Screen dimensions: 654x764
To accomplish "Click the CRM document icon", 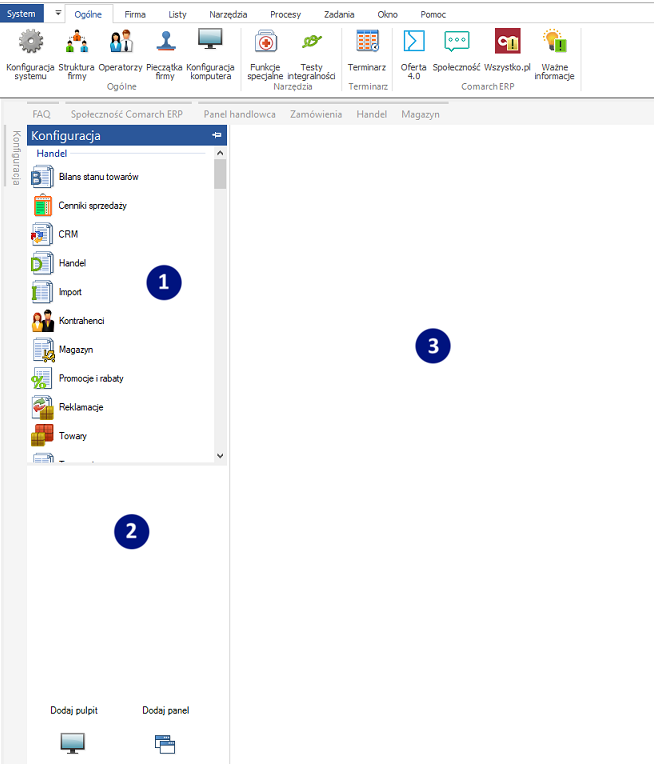I will coord(42,234).
